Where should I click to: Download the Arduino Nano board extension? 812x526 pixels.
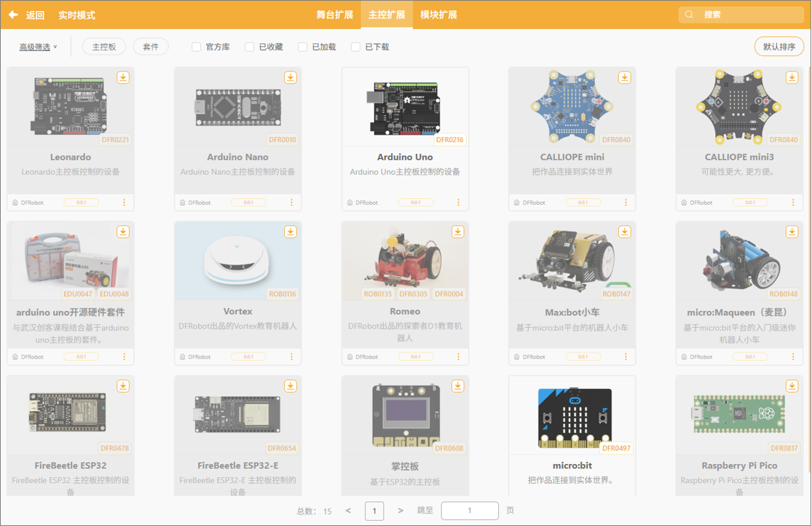tap(290, 77)
